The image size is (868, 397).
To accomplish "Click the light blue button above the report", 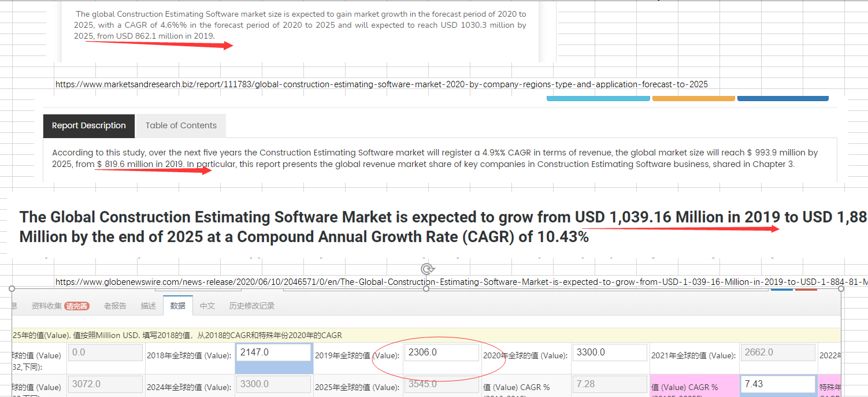I will 598,98.
